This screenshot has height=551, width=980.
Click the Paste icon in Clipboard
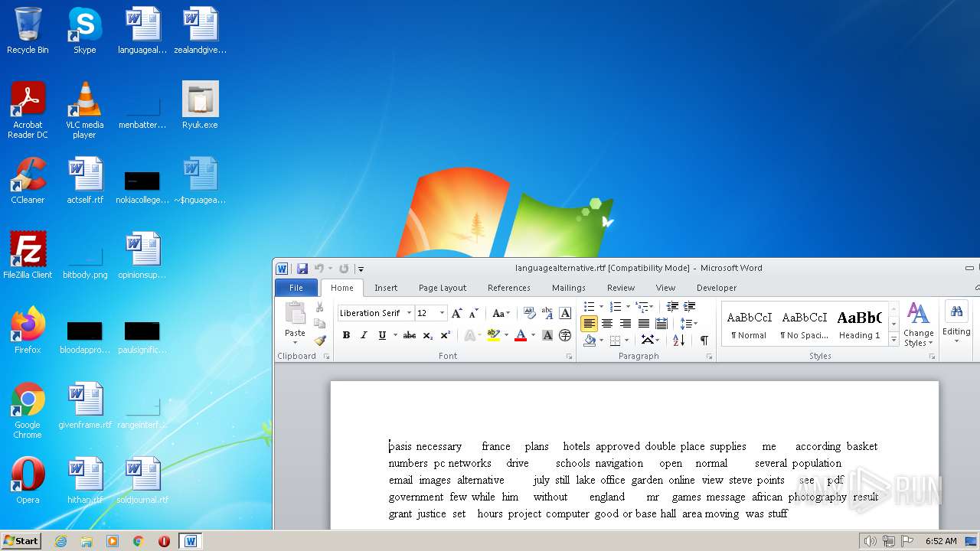tap(295, 312)
